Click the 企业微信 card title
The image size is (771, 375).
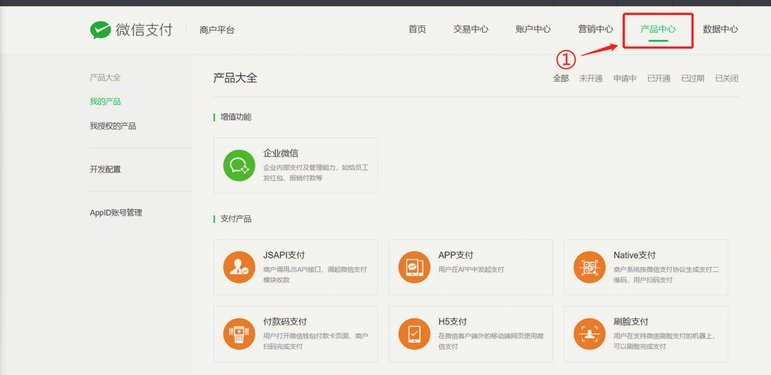point(280,153)
